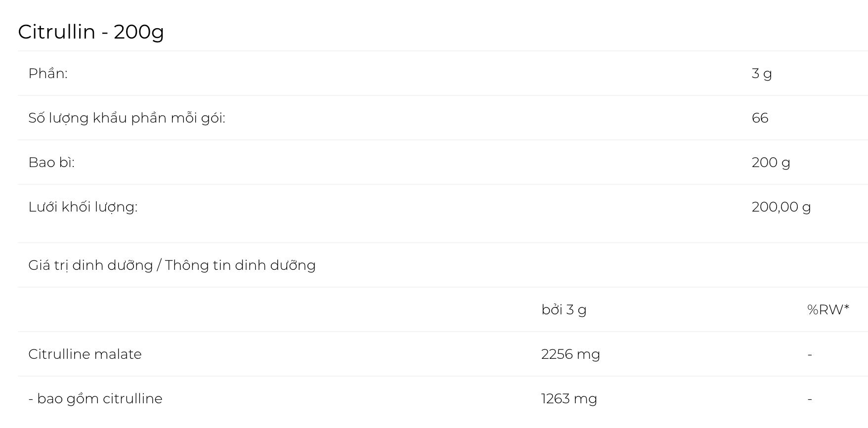Select the Citrulline malate row label
Viewport: 868px width, 428px height.
[85, 354]
